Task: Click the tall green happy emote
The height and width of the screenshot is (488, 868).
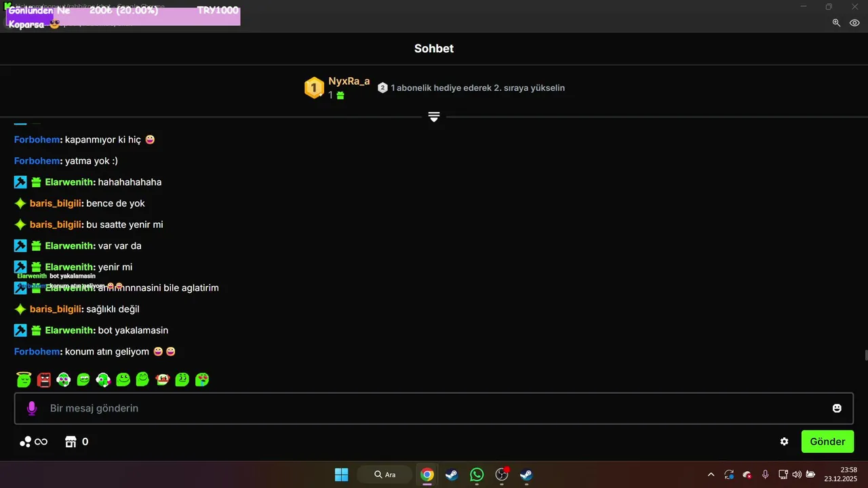Action: pos(142,380)
